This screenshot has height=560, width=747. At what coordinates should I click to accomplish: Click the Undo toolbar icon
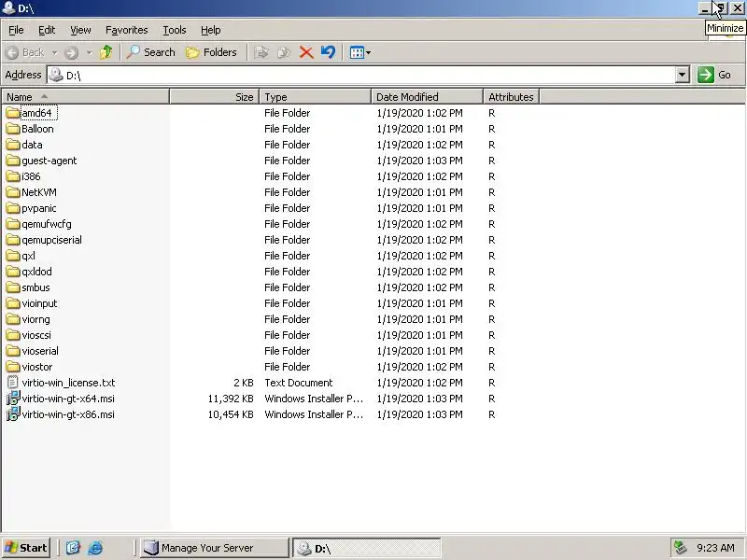(329, 52)
